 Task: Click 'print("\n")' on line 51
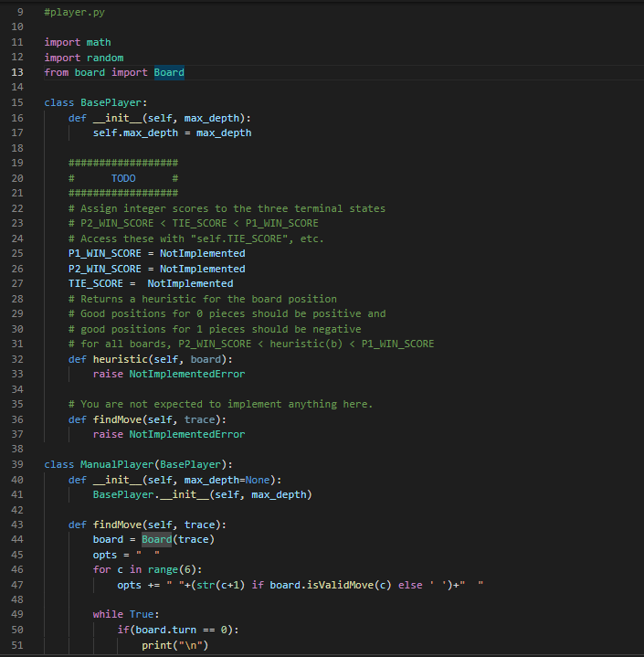(x=175, y=645)
